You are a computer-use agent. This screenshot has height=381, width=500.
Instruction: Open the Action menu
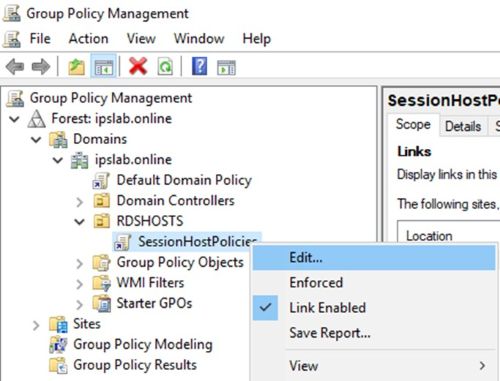pyautogui.click(x=88, y=39)
